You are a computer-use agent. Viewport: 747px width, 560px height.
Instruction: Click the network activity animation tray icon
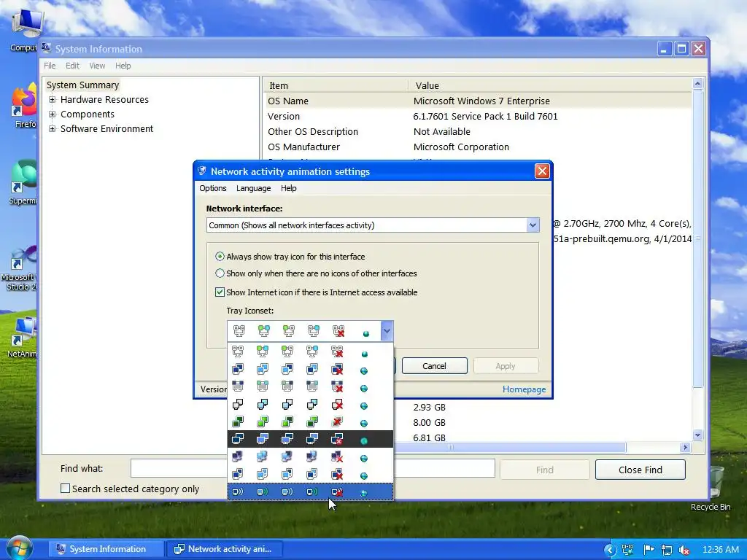(627, 550)
